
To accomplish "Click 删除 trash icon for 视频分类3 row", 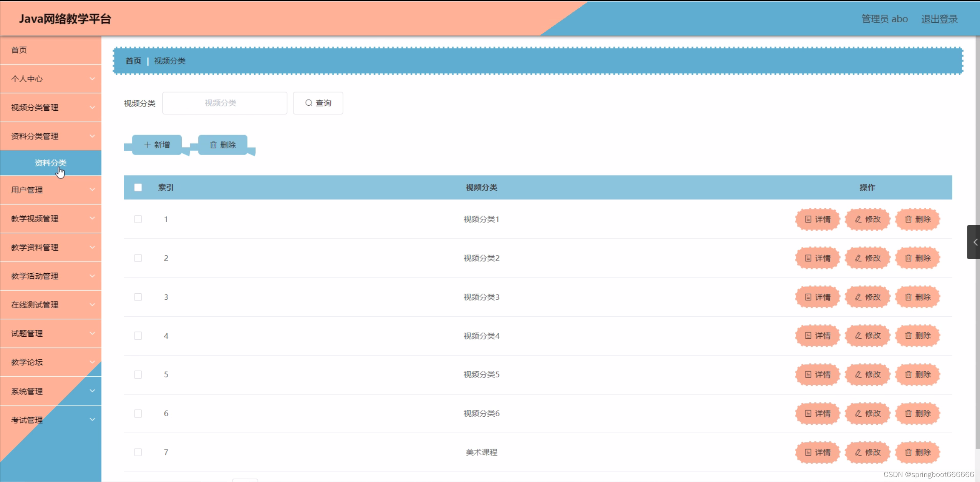I will tap(908, 297).
